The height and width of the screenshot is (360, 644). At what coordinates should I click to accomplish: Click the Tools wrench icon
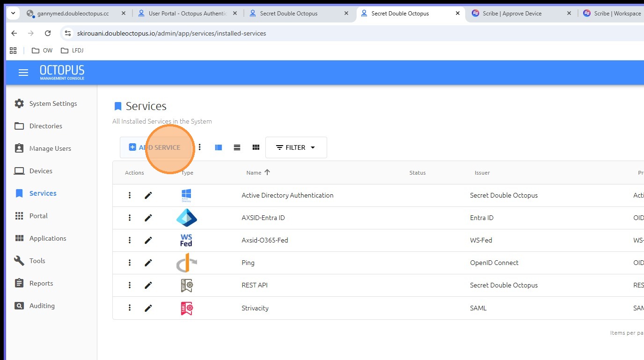click(19, 261)
